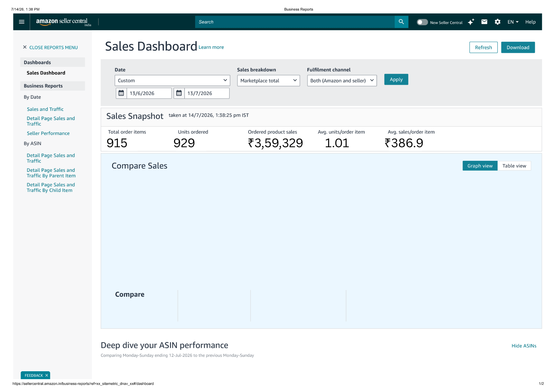The image size is (555, 392).
Task: Click the Apply button
Action: tap(396, 80)
